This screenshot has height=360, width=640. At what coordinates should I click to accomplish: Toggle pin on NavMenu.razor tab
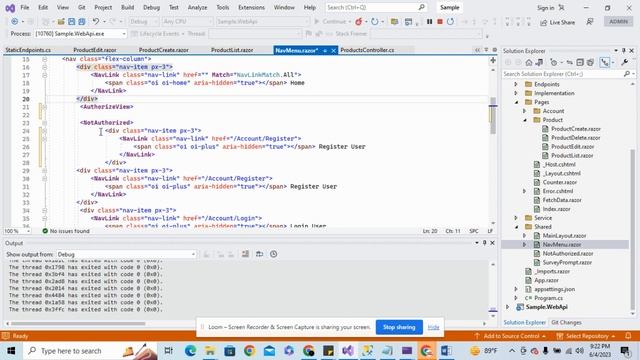pos(325,50)
